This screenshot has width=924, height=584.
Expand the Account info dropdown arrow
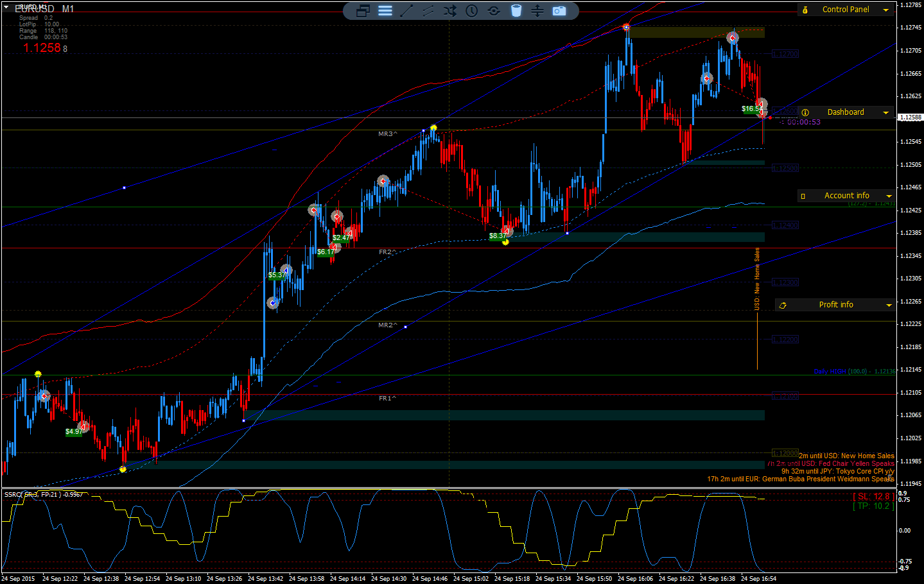pyautogui.click(x=889, y=196)
